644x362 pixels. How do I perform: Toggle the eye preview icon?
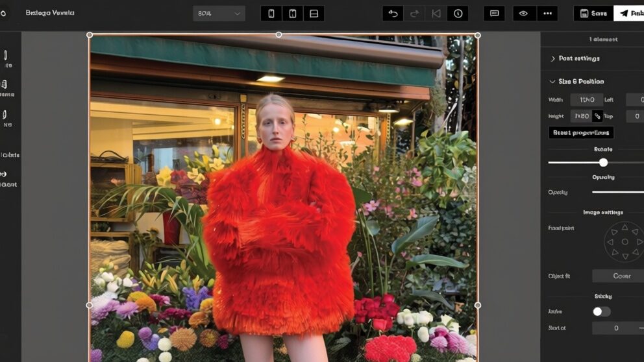pyautogui.click(x=523, y=14)
